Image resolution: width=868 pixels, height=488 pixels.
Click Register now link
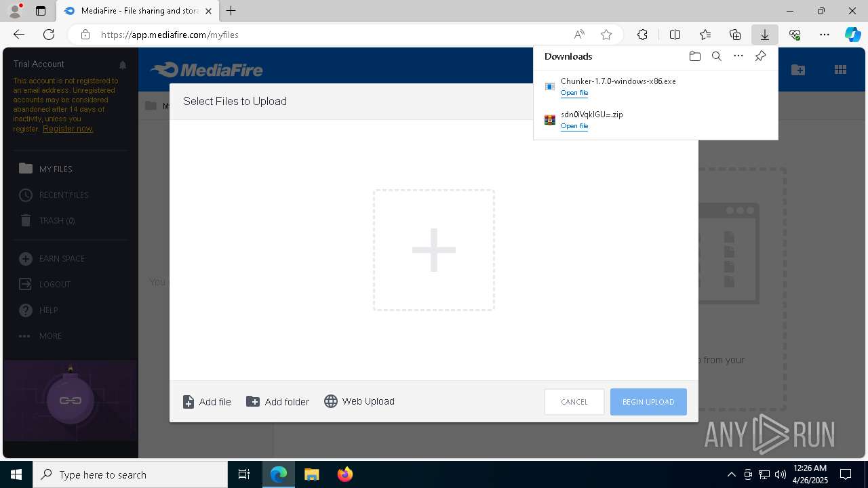point(68,129)
